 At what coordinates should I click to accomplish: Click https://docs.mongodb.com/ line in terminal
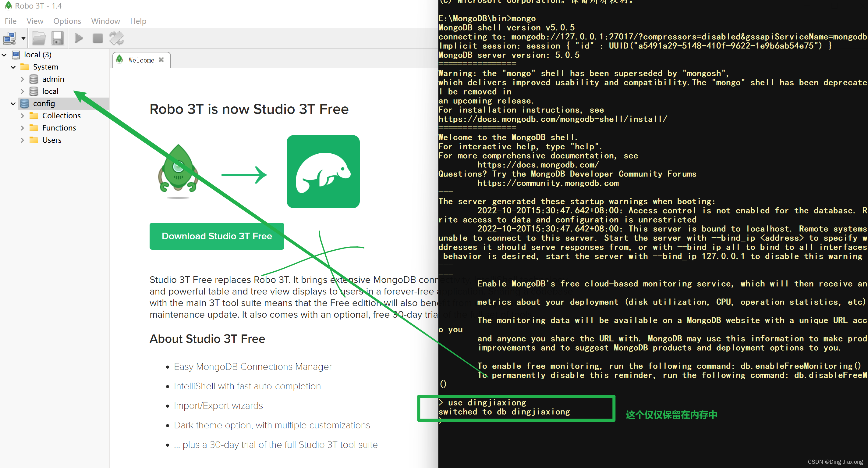point(538,165)
